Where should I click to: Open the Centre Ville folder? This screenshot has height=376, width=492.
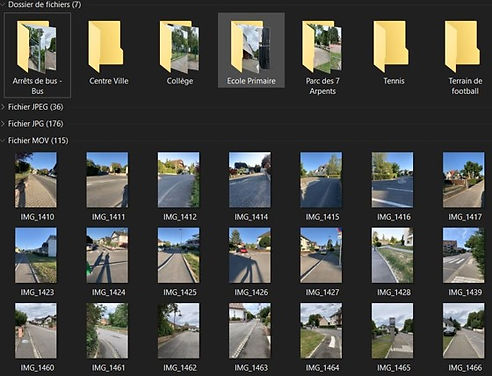[106, 46]
